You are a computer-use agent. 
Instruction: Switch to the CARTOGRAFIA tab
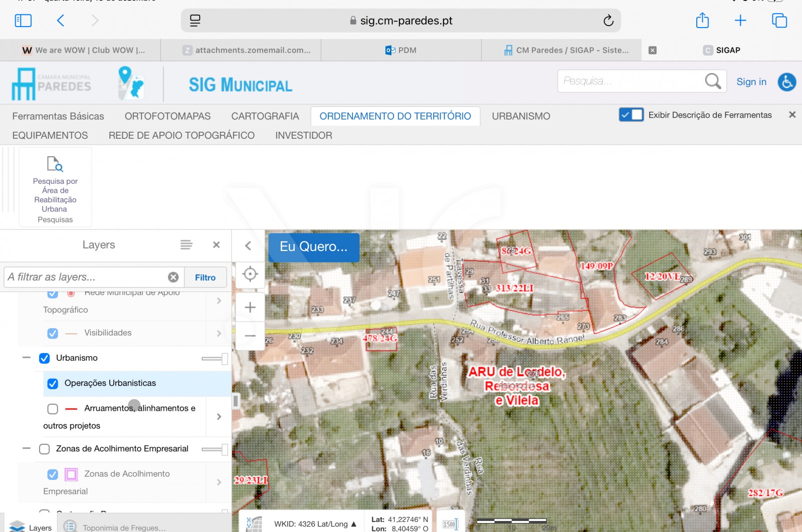265,116
